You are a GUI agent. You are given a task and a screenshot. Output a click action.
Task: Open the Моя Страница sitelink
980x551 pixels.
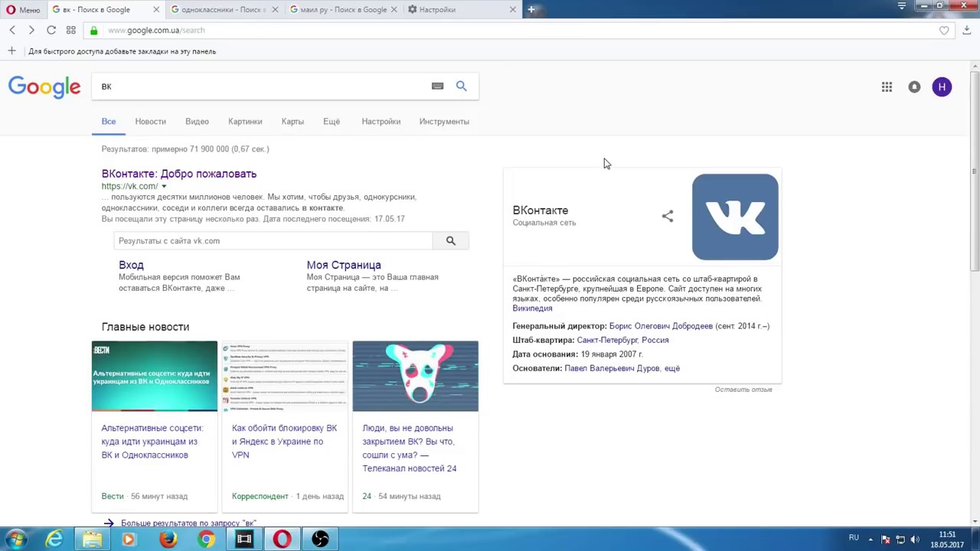pos(344,265)
